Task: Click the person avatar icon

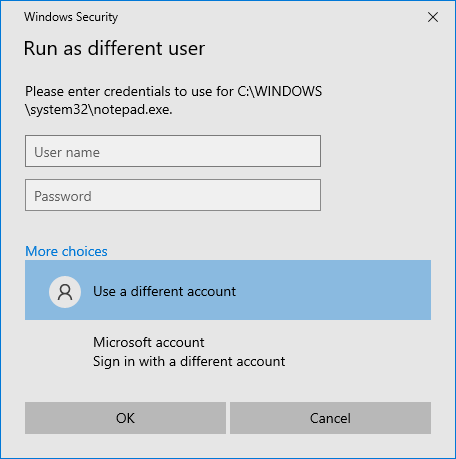Action: 65,292
